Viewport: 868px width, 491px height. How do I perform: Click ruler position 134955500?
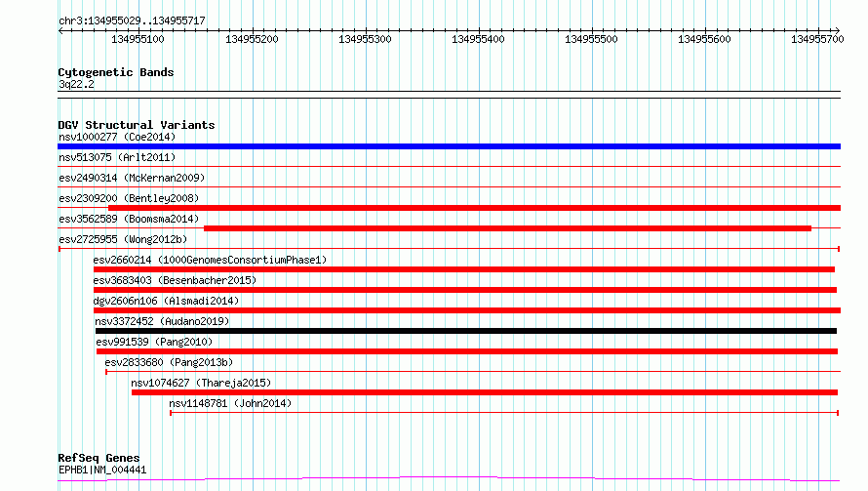(591, 39)
